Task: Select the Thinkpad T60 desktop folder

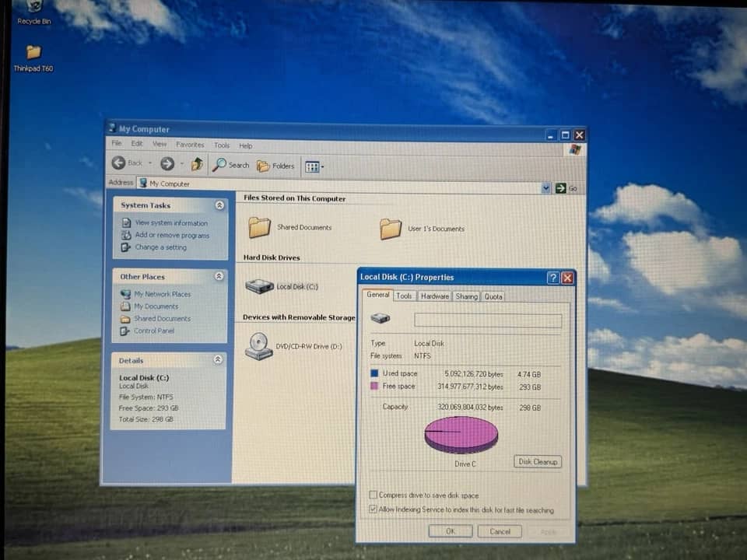Action: (x=33, y=58)
